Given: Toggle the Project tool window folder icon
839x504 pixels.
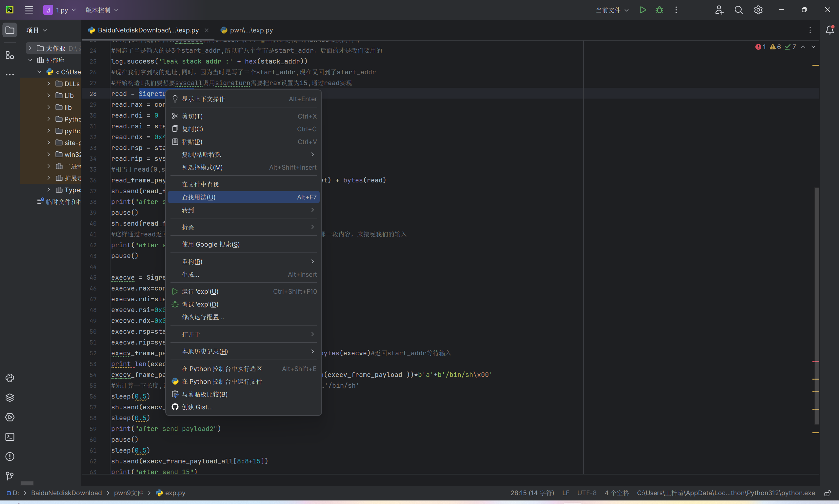Looking at the screenshot, I should [x=10, y=30].
